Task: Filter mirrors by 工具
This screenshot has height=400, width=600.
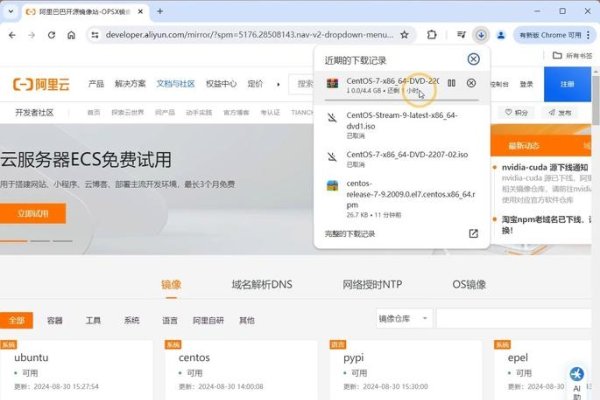Action: 93,320
